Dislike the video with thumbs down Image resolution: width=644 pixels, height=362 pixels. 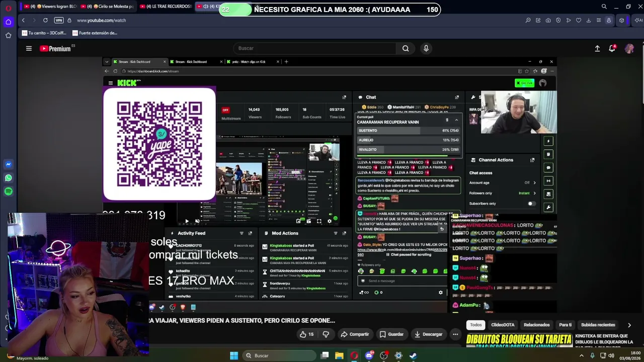coord(326,334)
